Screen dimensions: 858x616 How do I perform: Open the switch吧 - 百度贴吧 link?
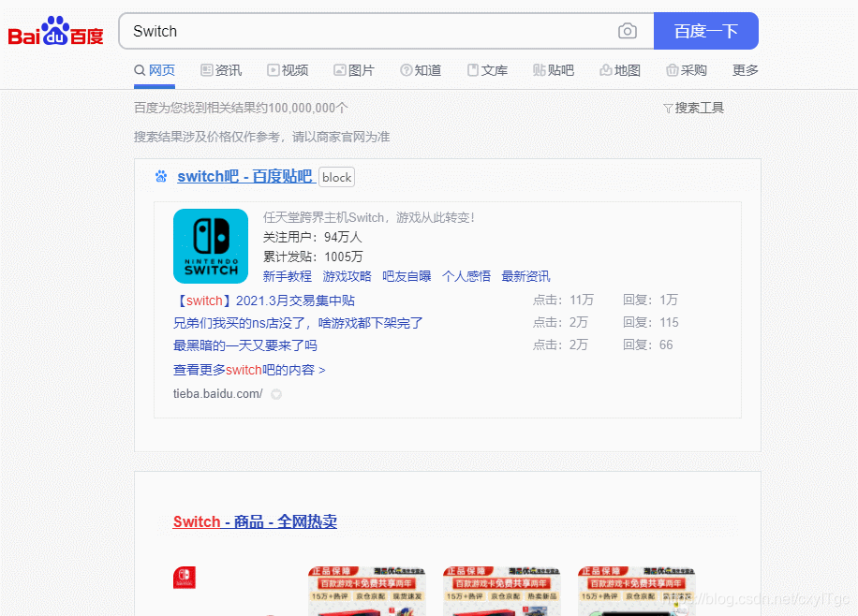244,177
